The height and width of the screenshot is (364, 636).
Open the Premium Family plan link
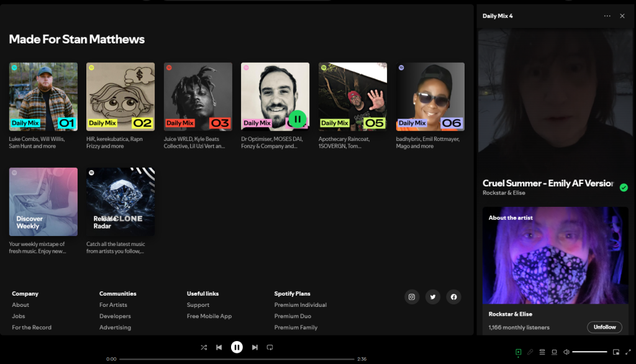(296, 327)
